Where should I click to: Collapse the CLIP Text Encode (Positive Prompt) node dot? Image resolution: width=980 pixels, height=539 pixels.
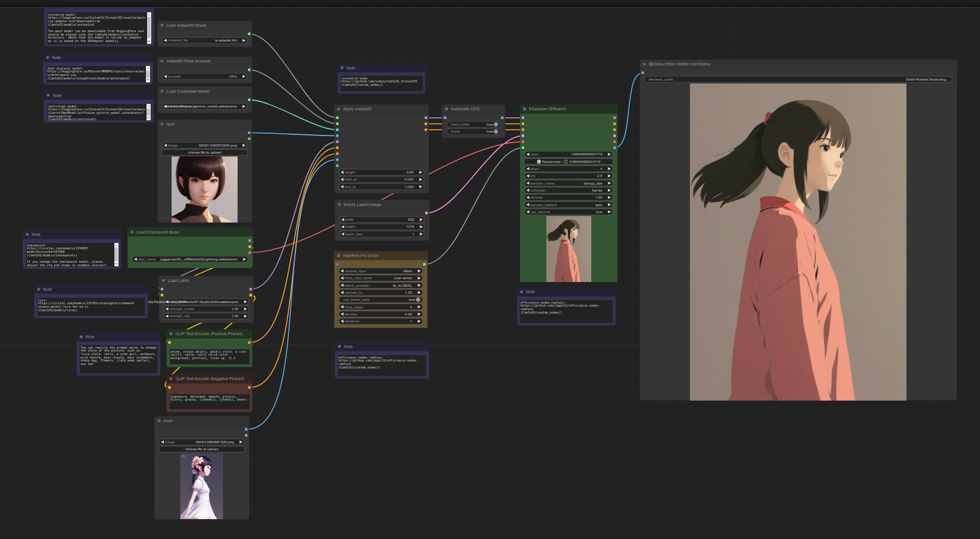pos(171,333)
